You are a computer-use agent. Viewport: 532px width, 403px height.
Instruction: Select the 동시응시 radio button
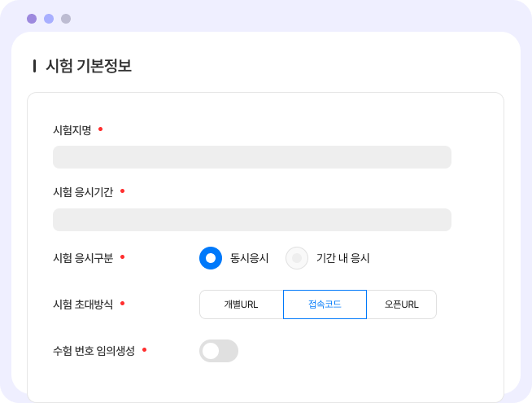point(211,258)
